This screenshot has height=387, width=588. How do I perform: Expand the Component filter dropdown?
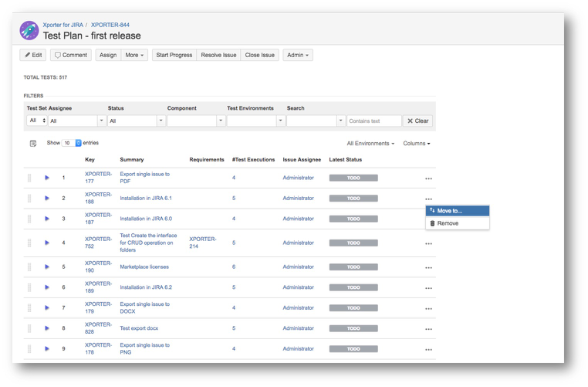pyautogui.click(x=221, y=121)
